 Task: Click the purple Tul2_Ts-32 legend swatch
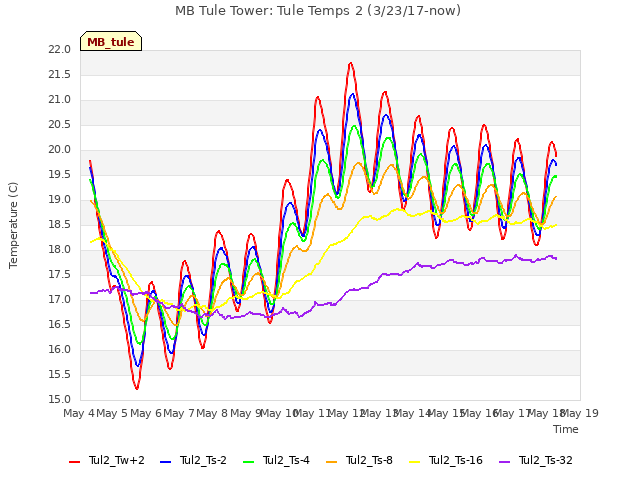tap(505, 462)
